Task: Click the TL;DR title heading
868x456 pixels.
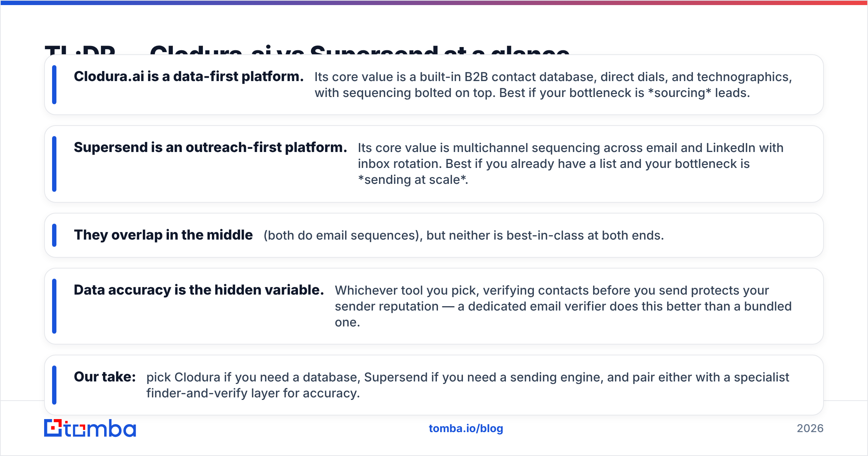Action: 307,50
